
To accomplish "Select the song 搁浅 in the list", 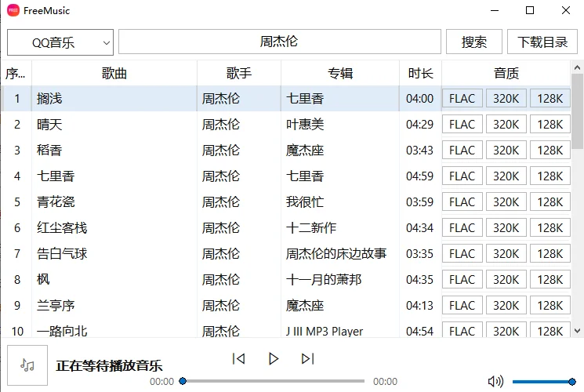I will click(x=49, y=98).
